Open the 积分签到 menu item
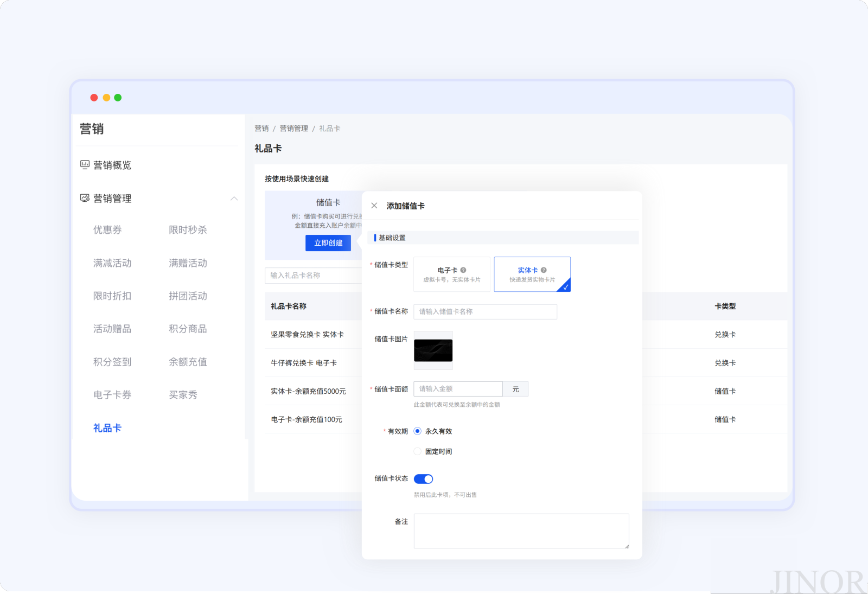This screenshot has width=868, height=594. coord(112,362)
